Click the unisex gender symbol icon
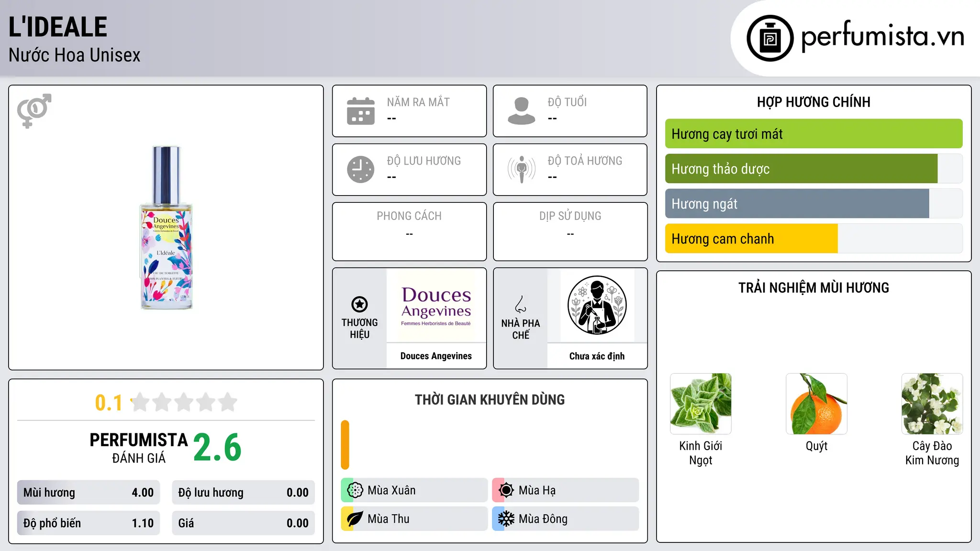The image size is (980, 551). click(x=34, y=110)
